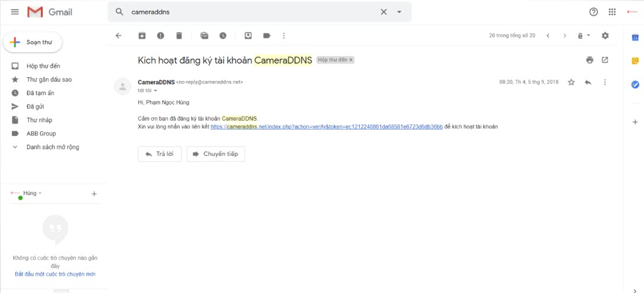Image resolution: width=644 pixels, height=293 pixels.
Task: Show recipient details next to tới tôi
Action: click(x=156, y=91)
